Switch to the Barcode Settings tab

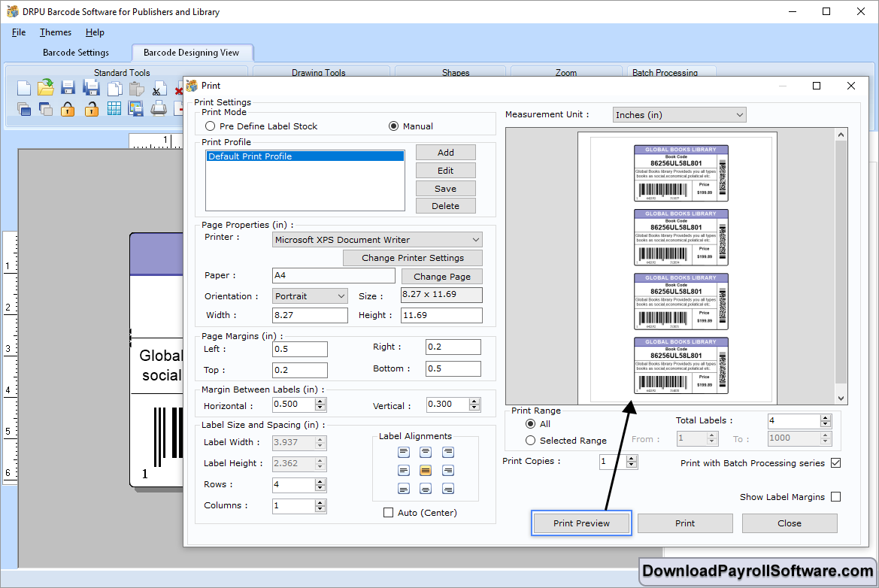(x=76, y=53)
